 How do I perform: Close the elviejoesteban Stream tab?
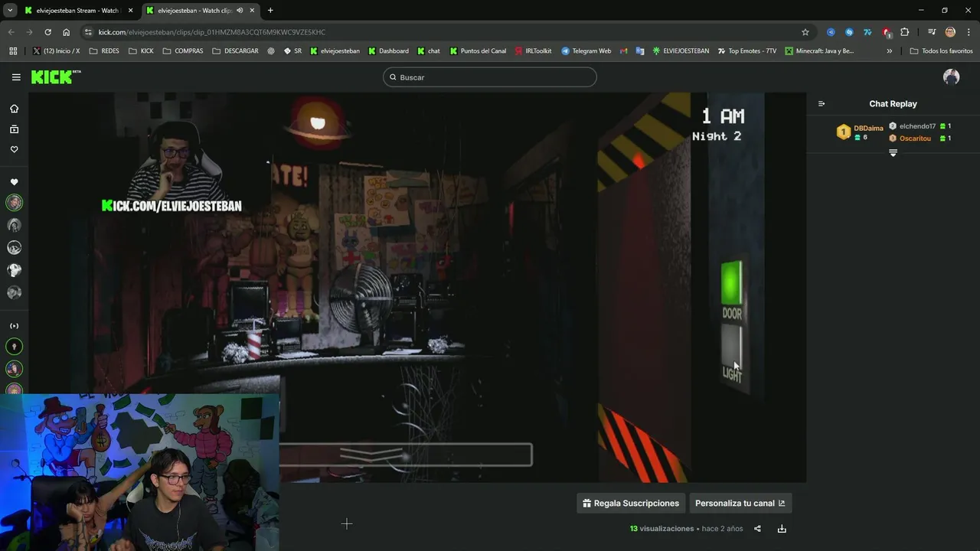(x=130, y=11)
